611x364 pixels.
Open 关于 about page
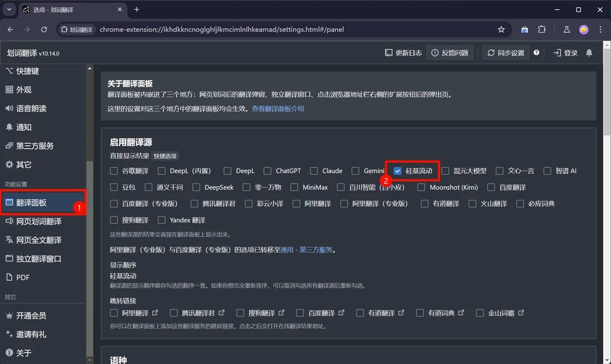coord(43,353)
